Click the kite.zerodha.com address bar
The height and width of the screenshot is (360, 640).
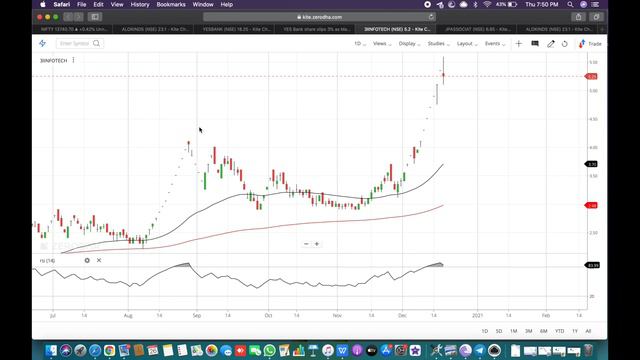pos(319,17)
